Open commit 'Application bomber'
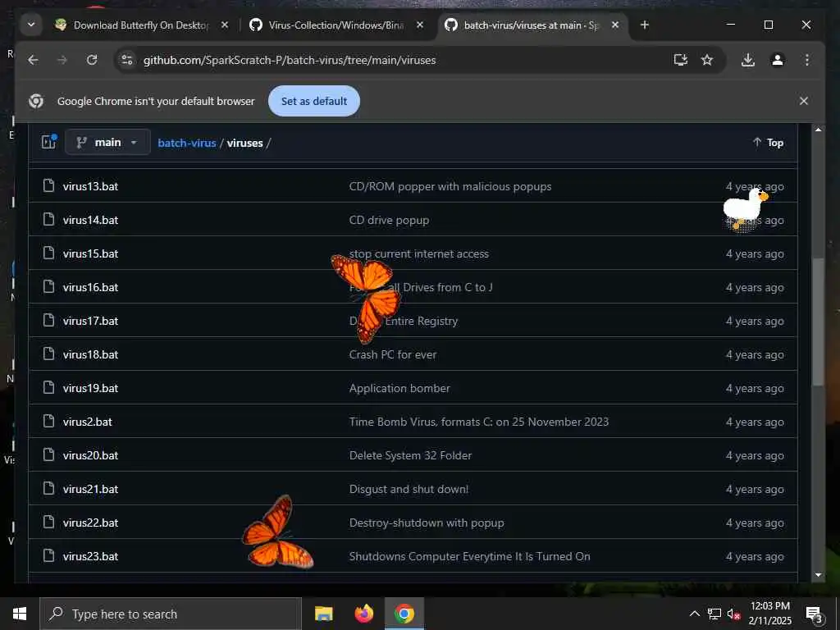The height and width of the screenshot is (630, 840). click(399, 388)
